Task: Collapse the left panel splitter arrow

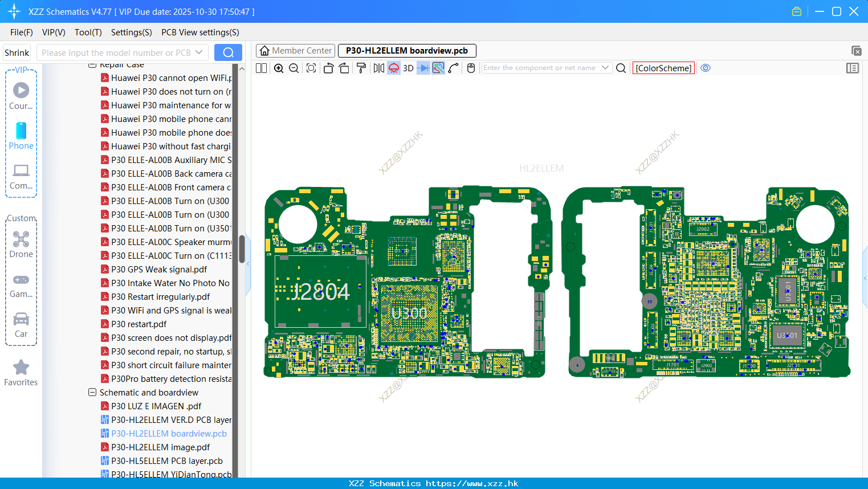Action: click(x=248, y=264)
